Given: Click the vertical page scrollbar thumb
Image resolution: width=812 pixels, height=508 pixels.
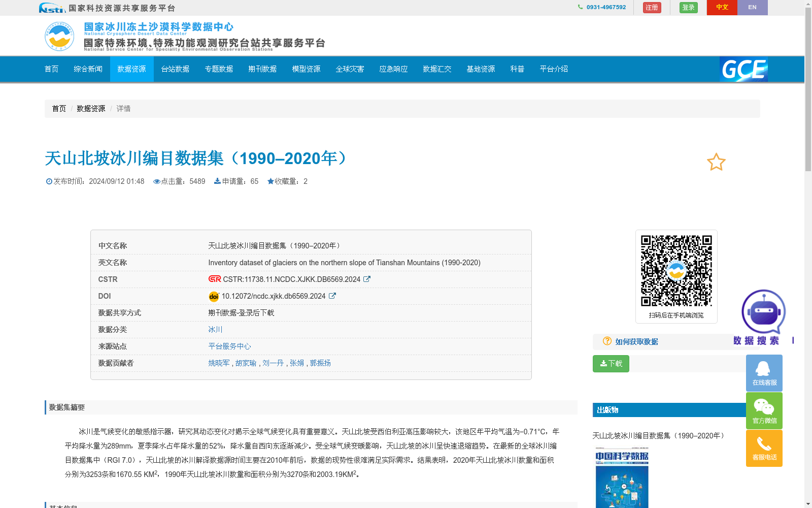Looking at the screenshot, I should pyautogui.click(x=808, y=89).
